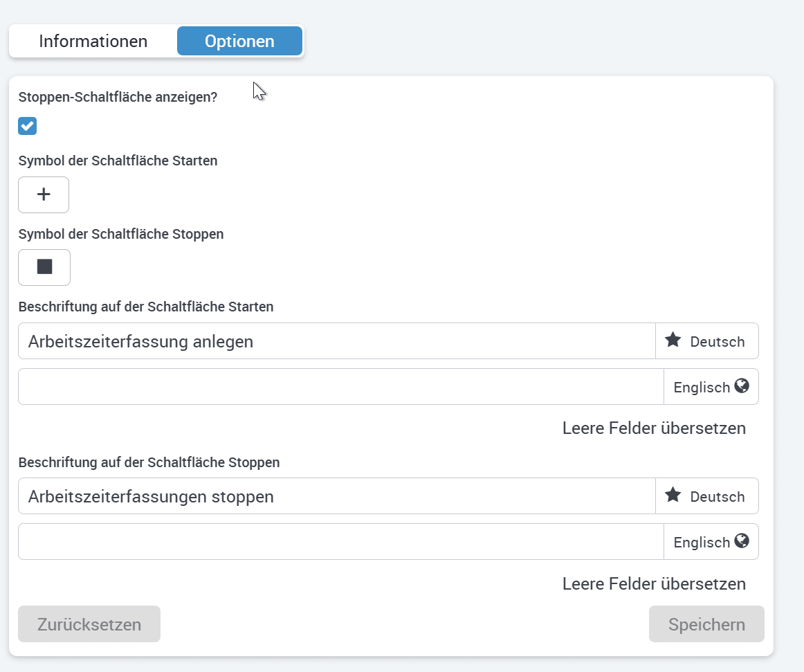Viewport: 804px width, 672px height.
Task: Click the 'Beschriftung auf der Schaltfläche Stoppen' heading
Action: [149, 462]
